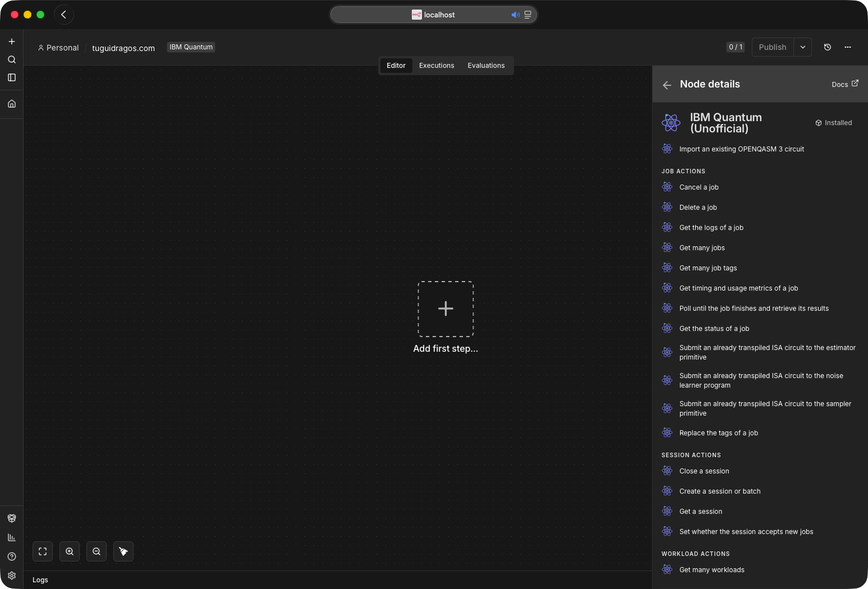The width and height of the screenshot is (868, 589).
Task: Click the browser back arrow
Action: click(64, 15)
